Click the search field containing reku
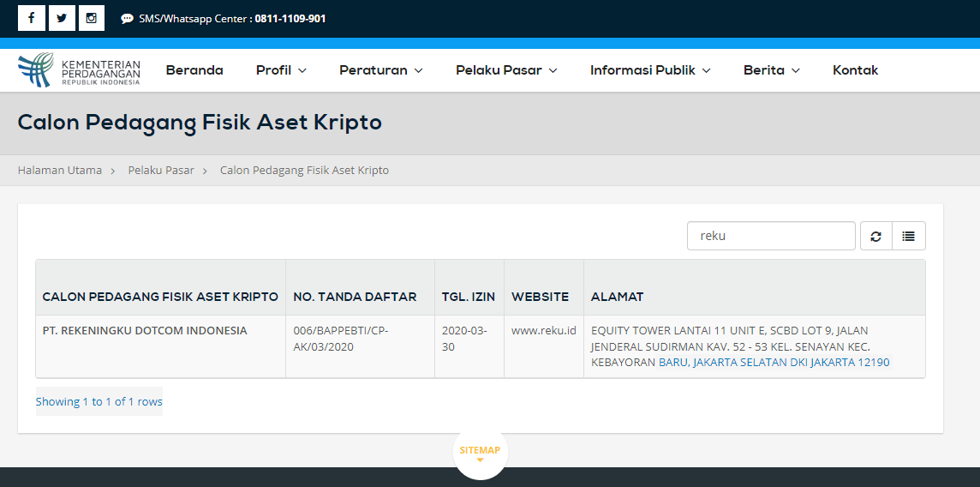The image size is (980, 487). (x=771, y=236)
